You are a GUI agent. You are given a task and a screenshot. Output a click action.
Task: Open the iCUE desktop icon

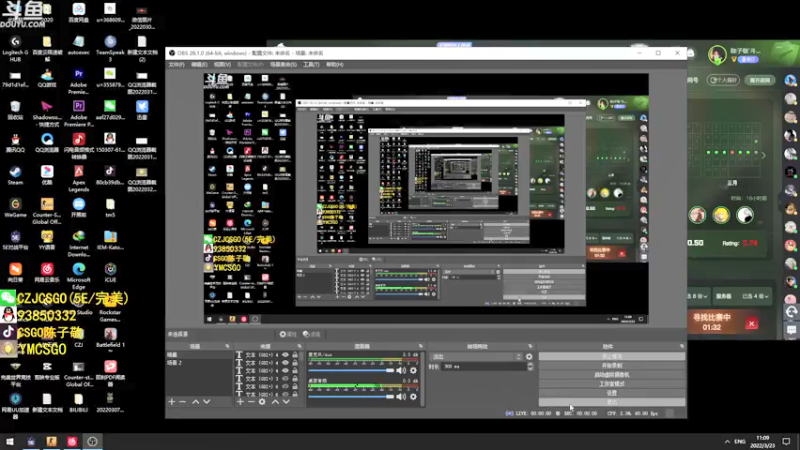pos(110,272)
